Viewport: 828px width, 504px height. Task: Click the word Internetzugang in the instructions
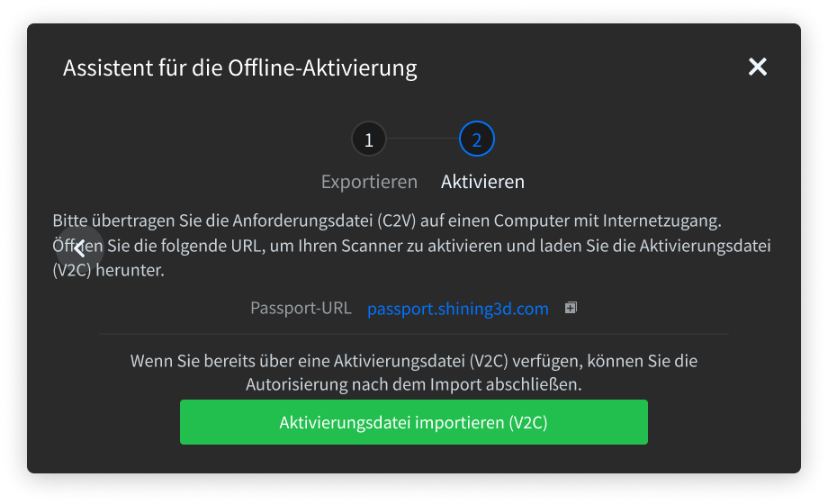tap(661, 220)
